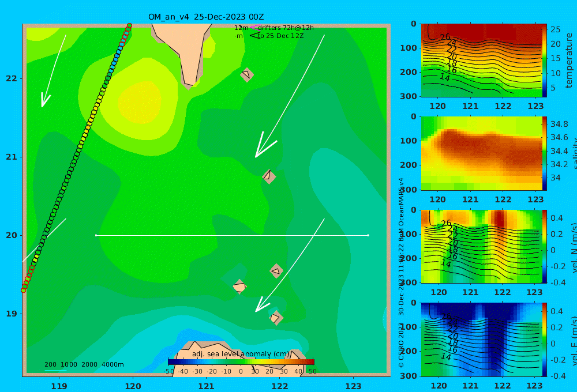Click latitude label 22 on map axis
Image resolution: width=577 pixels, height=392 pixels.
coord(12,78)
